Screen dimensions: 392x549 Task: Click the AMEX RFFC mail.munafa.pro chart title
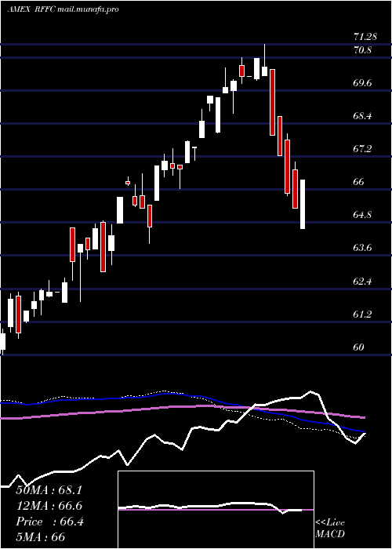(63, 9)
